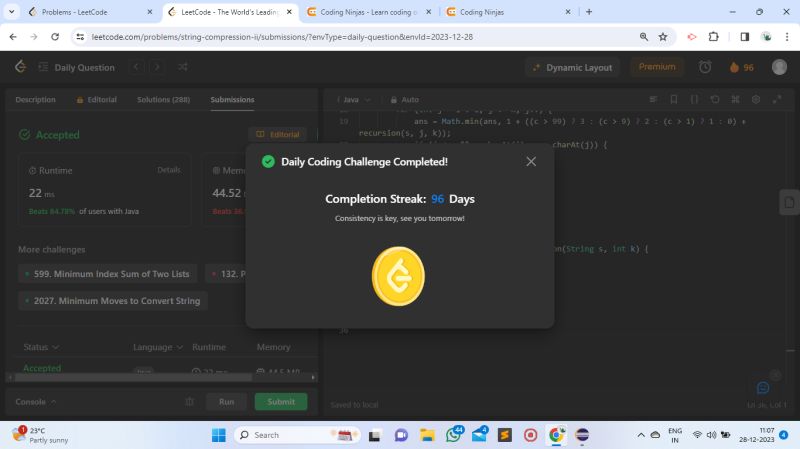Viewport: 800px width, 449px height.
Task: Show hidden system tray icons chevron
Action: [x=641, y=435]
